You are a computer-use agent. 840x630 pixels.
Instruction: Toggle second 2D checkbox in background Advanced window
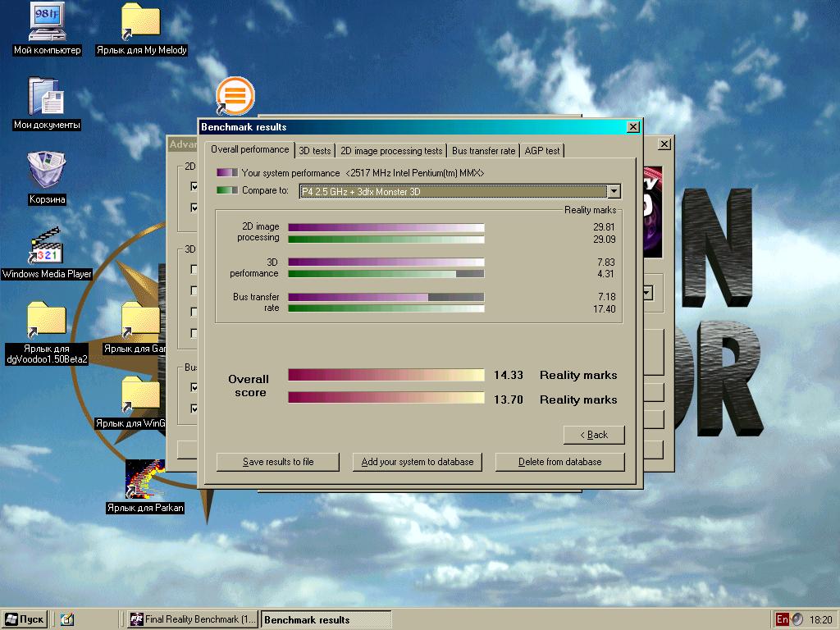[x=194, y=208]
